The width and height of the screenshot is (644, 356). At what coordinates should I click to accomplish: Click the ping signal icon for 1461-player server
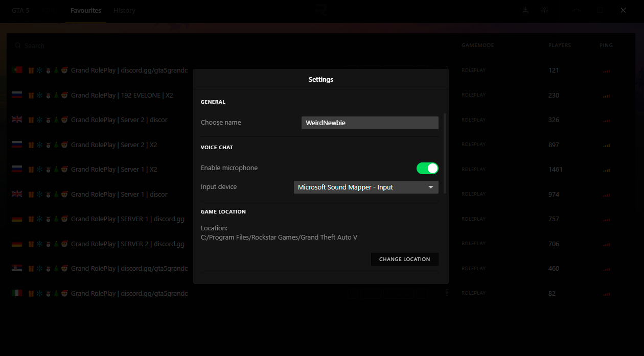click(606, 170)
